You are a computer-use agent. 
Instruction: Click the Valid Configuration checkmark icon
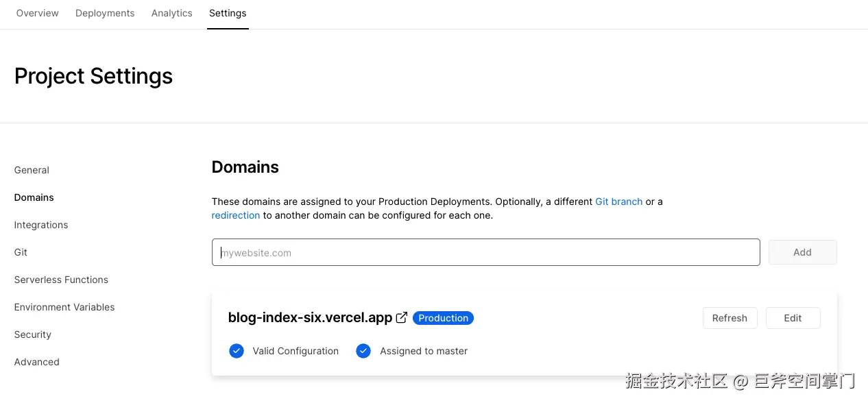click(x=237, y=351)
